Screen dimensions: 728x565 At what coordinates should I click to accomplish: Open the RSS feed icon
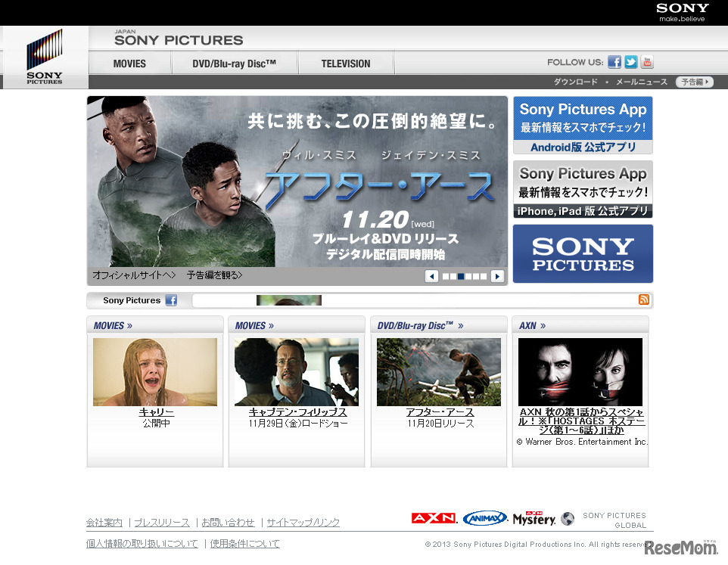(x=644, y=300)
